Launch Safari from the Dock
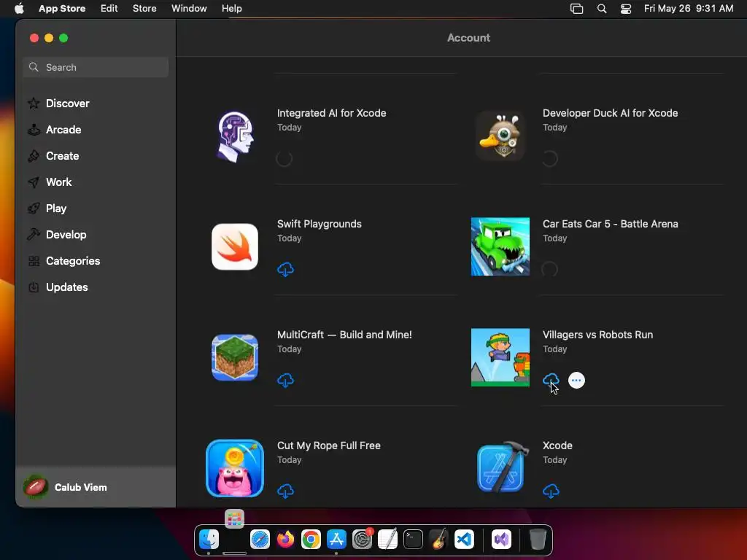Screen dimensions: 747x560 pyautogui.click(x=260, y=539)
